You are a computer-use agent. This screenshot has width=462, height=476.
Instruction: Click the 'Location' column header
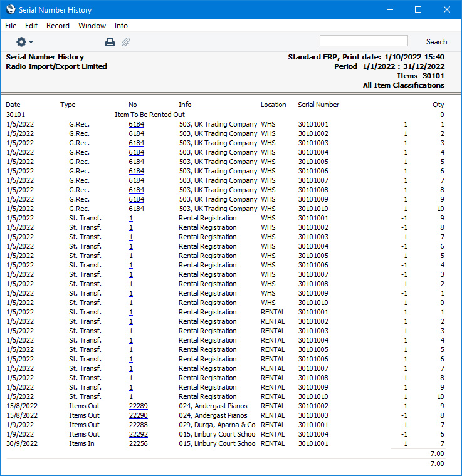(273, 105)
